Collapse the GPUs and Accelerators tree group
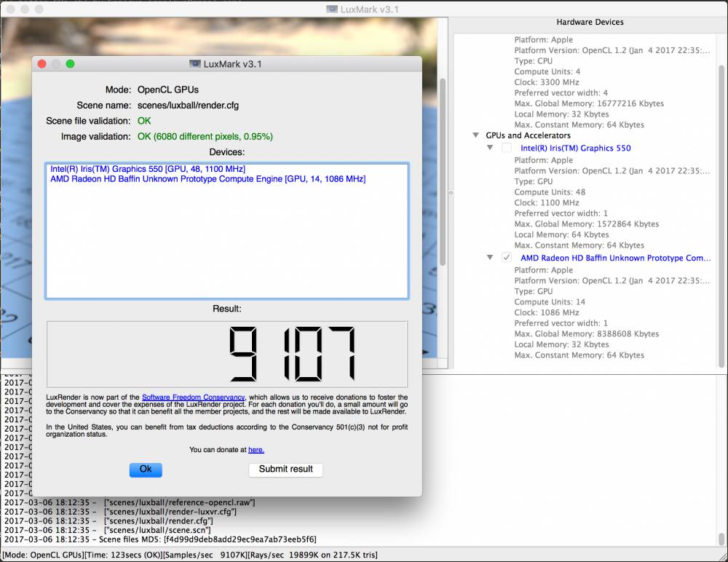The height and width of the screenshot is (562, 728). click(475, 135)
